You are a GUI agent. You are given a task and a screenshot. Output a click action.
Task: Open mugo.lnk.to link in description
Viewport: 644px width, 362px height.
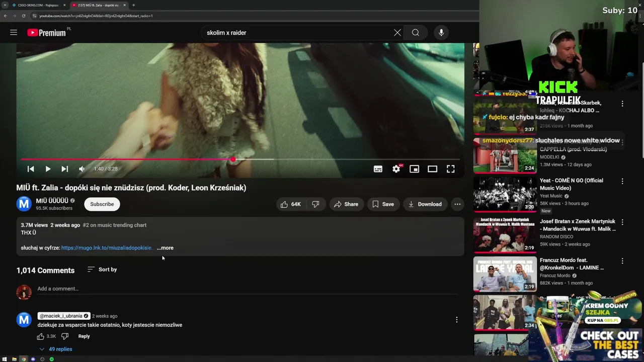click(106, 248)
